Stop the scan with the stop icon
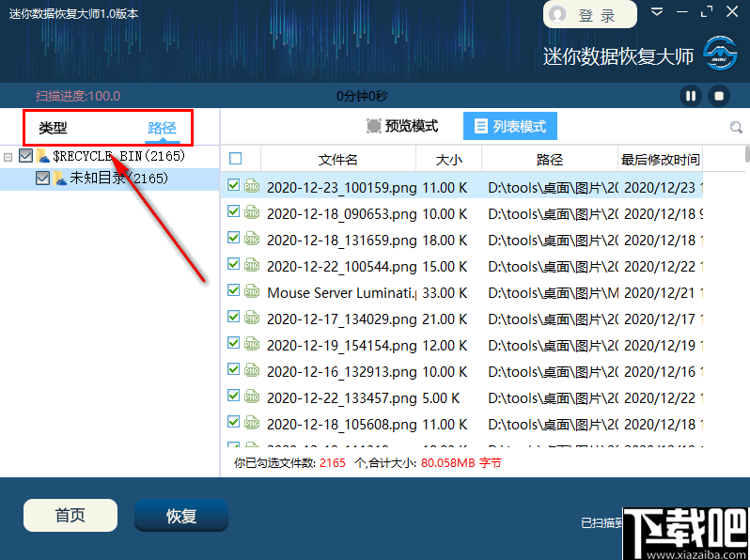Image resolution: width=750 pixels, height=560 pixels. 719,96
